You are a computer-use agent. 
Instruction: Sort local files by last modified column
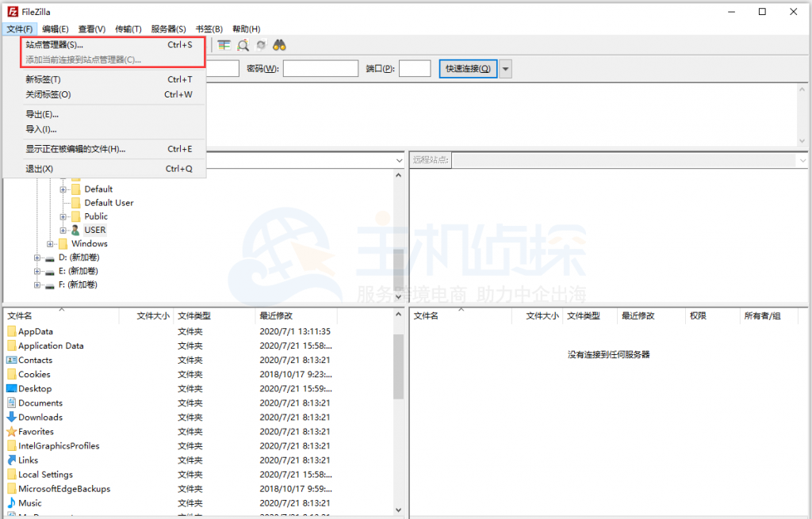[278, 315]
